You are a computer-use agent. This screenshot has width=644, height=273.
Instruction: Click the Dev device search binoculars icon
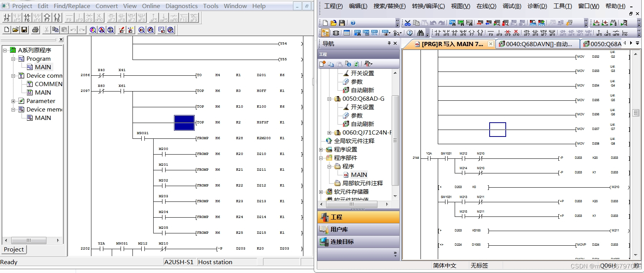[x=452, y=23]
